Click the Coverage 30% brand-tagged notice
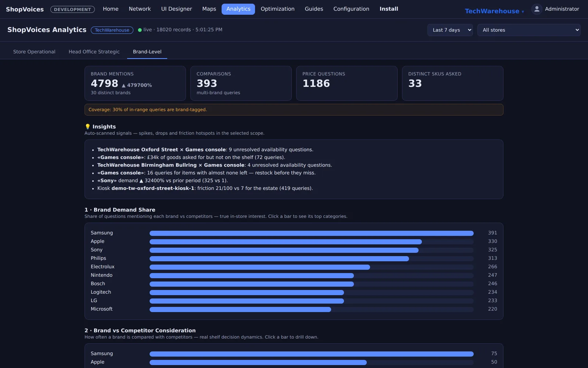The width and height of the screenshot is (588, 368). 294,110
